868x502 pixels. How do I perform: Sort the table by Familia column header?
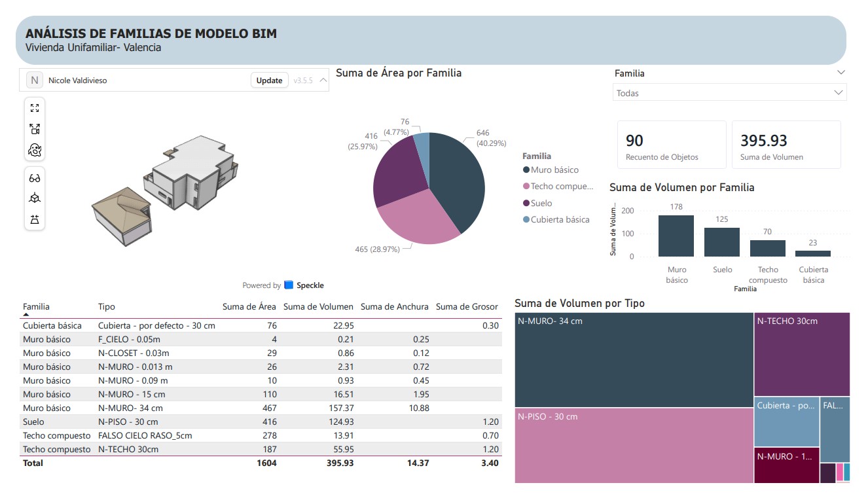[x=36, y=306]
